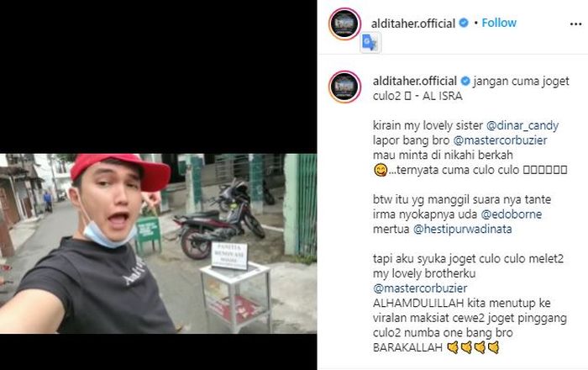Click the alditaher.official username in the header

click(x=413, y=24)
